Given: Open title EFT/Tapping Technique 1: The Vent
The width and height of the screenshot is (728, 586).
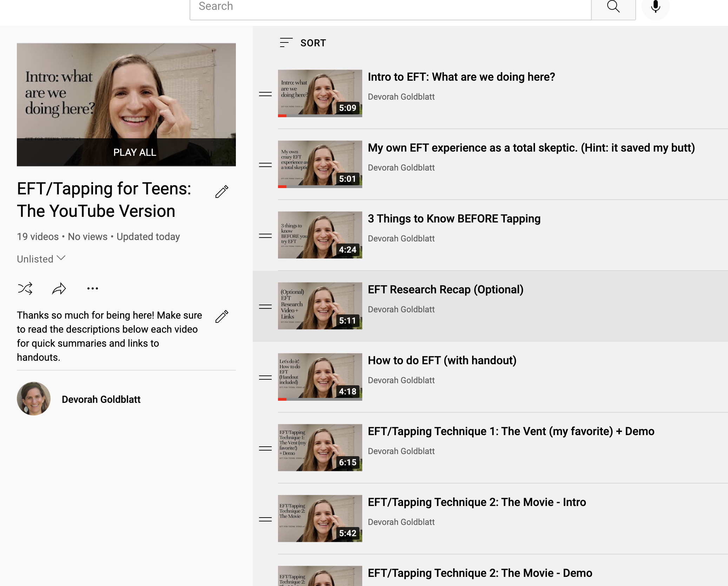Looking at the screenshot, I should tap(511, 431).
